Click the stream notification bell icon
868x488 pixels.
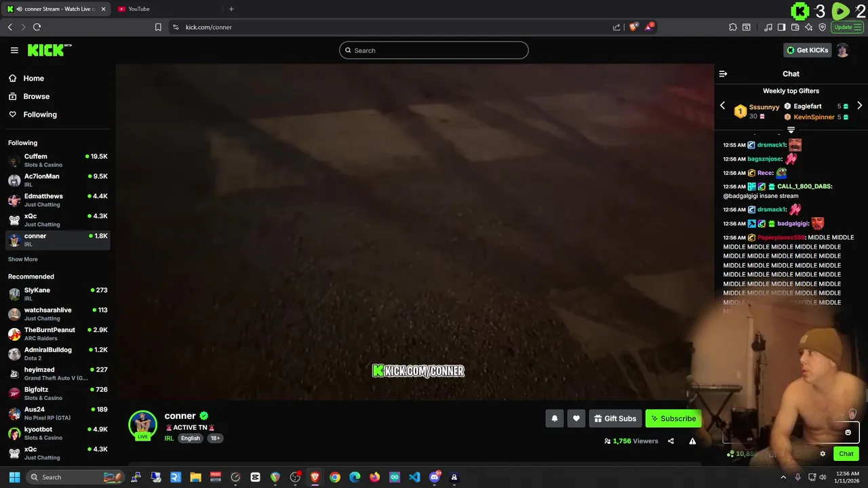click(x=554, y=419)
